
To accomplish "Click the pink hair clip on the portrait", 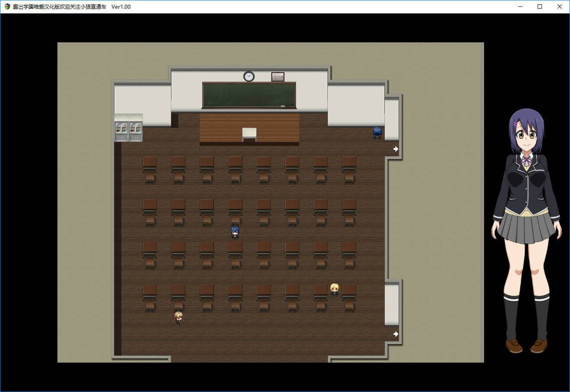I will click(515, 124).
